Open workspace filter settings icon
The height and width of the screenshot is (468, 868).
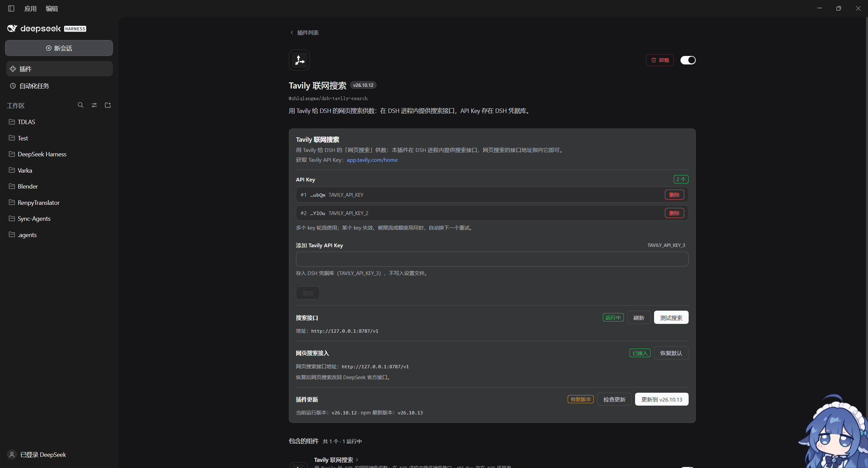click(94, 105)
